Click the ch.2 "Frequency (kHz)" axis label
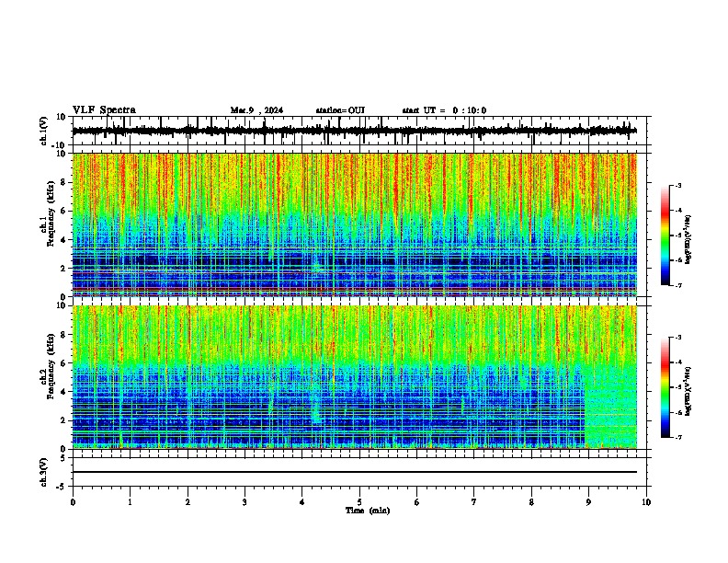 click(x=51, y=366)
